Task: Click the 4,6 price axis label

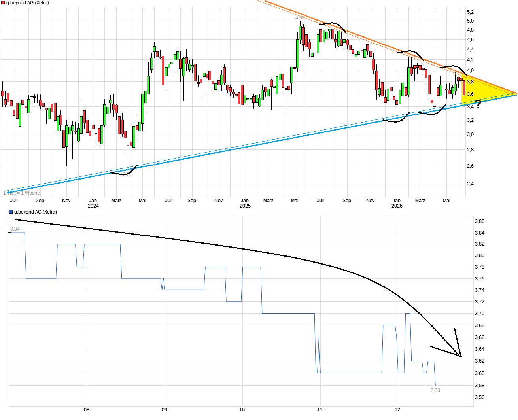Action: pyautogui.click(x=470, y=40)
